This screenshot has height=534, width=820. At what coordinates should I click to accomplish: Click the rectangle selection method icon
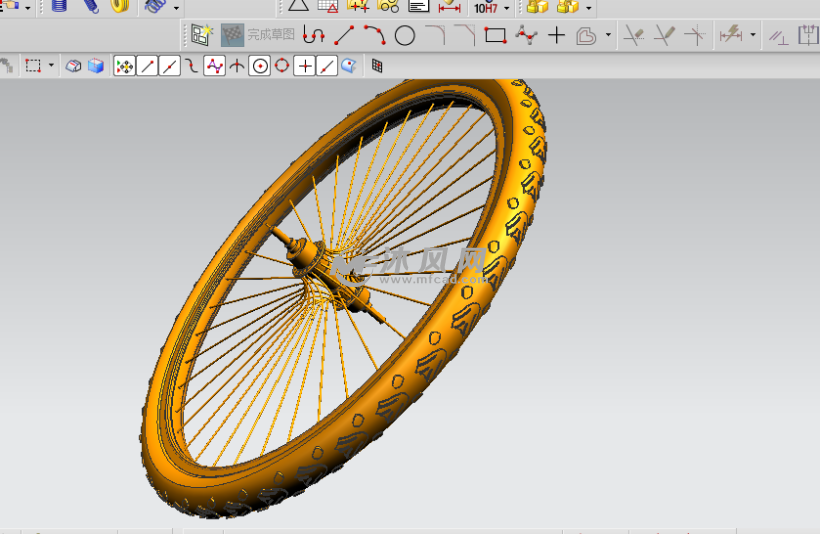[33, 66]
